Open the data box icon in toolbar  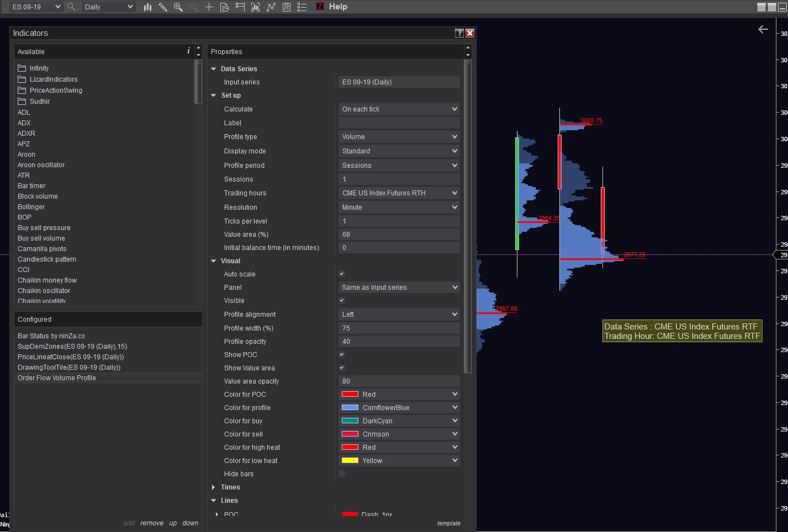224,7
